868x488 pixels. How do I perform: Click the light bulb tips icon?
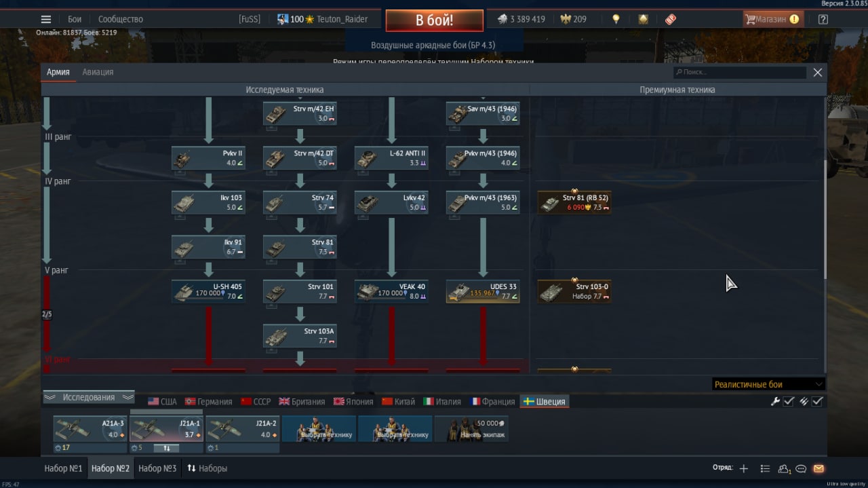pyautogui.click(x=616, y=19)
